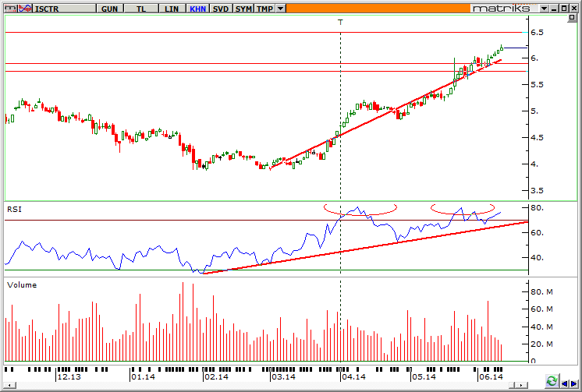Click the green refresh arrows icon
The width and height of the screenshot is (582, 392).
pos(552,381)
